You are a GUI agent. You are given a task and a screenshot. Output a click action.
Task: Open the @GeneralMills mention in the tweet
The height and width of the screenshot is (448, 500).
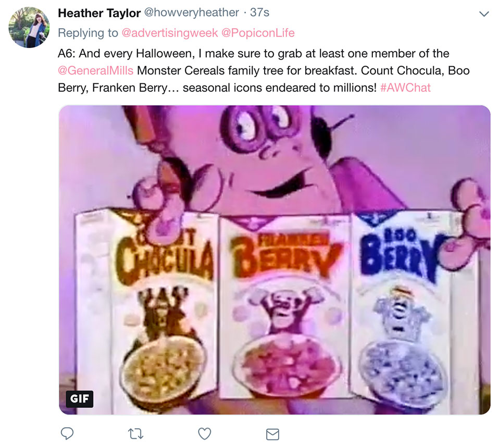tap(96, 70)
